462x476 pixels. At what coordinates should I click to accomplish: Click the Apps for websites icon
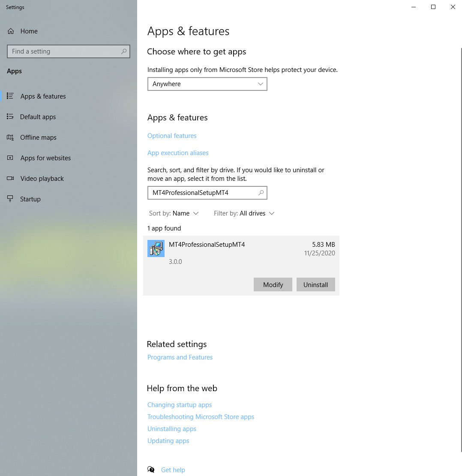tap(10, 158)
